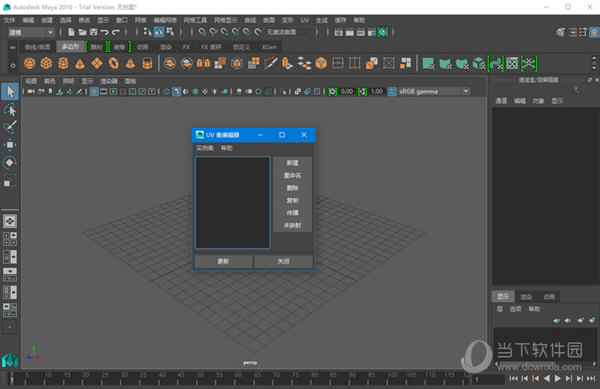Click the Mirror geometry shelf icon

(x=203, y=63)
